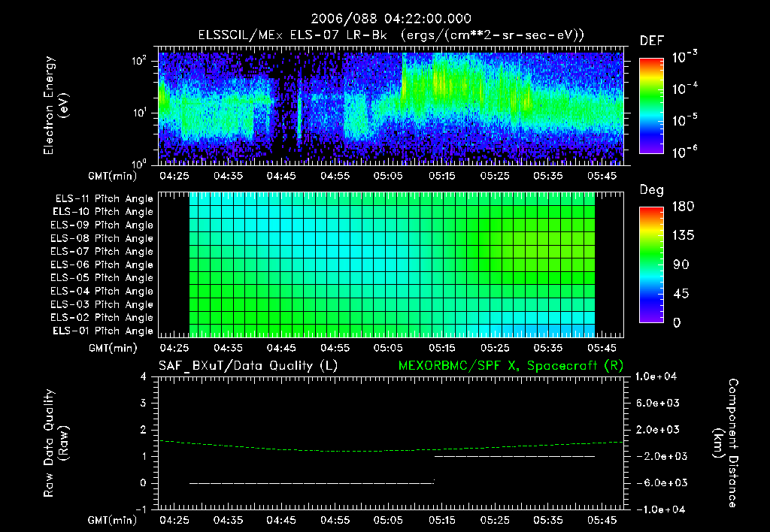This screenshot has width=770, height=532.
Task: Click inside the electron energy spectrogram panel
Action: (x=391, y=106)
